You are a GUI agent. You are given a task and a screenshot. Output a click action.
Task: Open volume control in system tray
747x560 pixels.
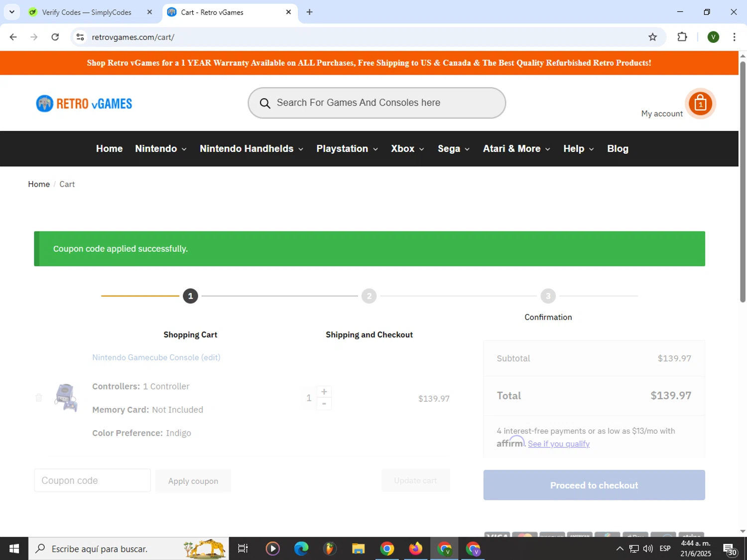coord(648,549)
